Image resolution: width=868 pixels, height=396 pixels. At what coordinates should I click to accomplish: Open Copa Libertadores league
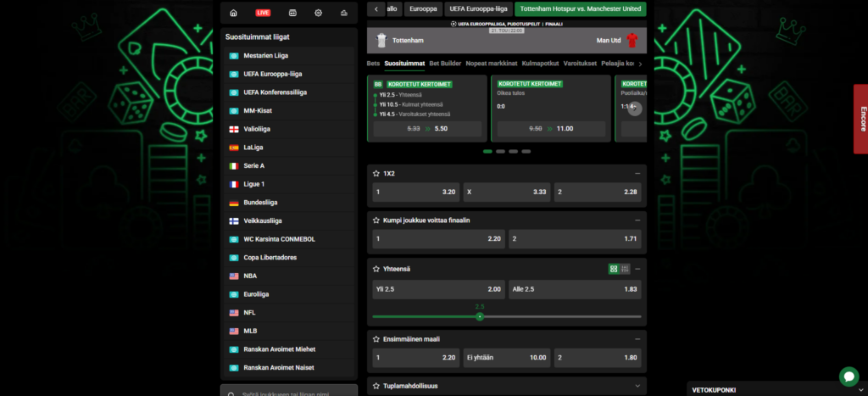[x=289, y=258]
